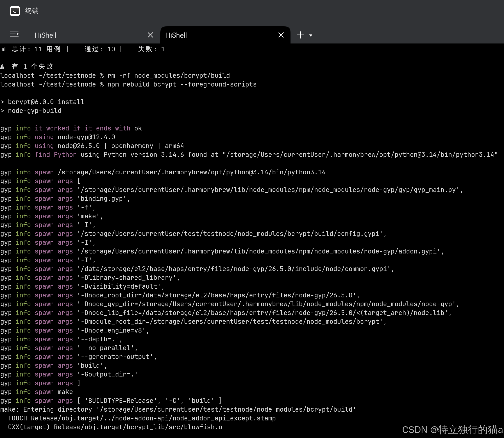Click the '-Dnode_lib_file' argument line
This screenshot has width=504, height=438.
tap(226, 313)
